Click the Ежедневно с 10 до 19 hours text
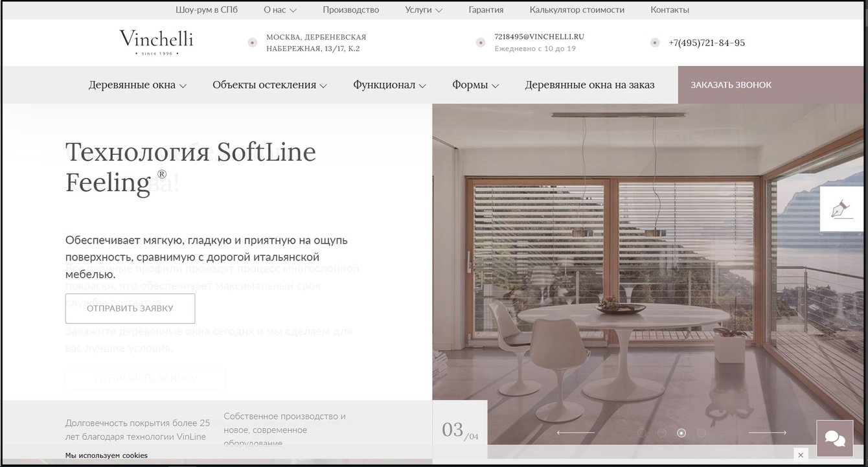This screenshot has height=467, width=868. (535, 49)
